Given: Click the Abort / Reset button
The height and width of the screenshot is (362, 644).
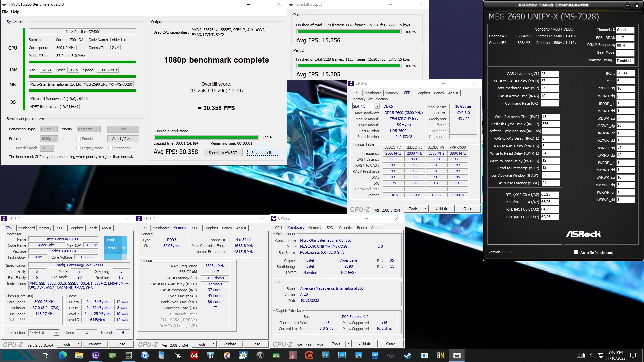Looking at the screenshot, I should [x=123, y=139].
